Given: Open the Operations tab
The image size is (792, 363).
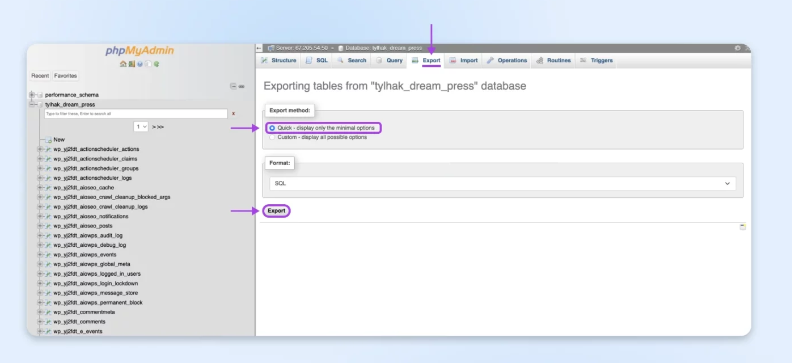Looking at the screenshot, I should 507,61.
